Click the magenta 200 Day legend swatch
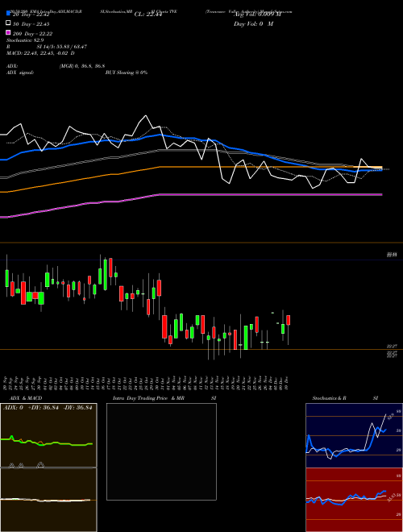 (x=8, y=33)
